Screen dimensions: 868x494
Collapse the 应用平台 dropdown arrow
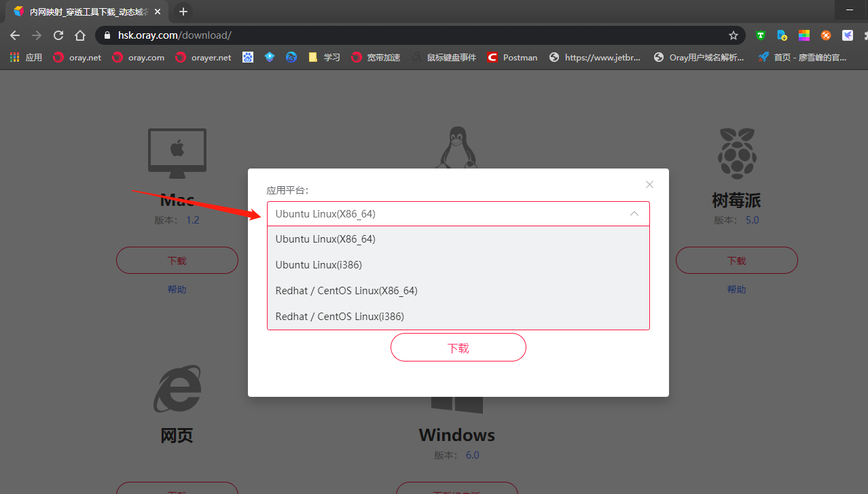(634, 214)
